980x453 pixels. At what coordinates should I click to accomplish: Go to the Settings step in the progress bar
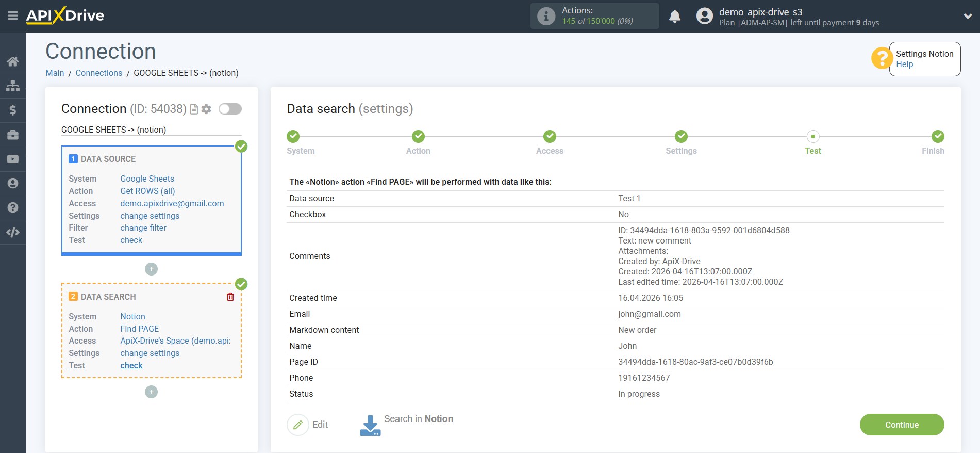pos(681,137)
